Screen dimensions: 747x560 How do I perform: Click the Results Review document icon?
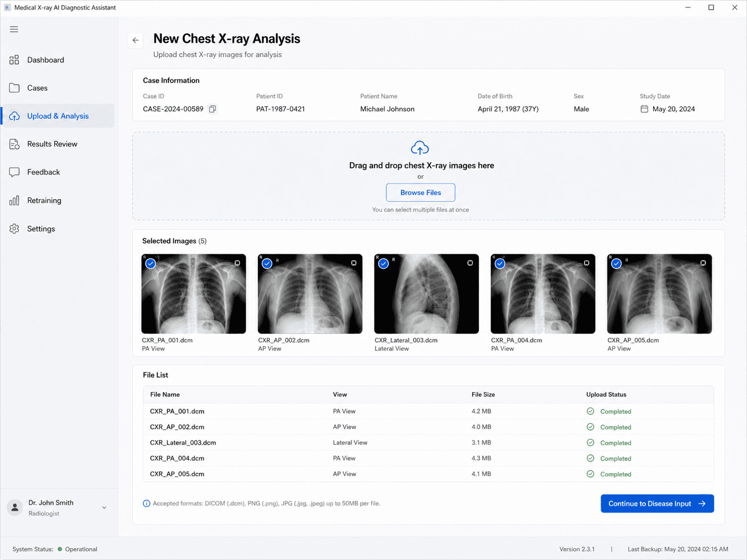pos(14,144)
